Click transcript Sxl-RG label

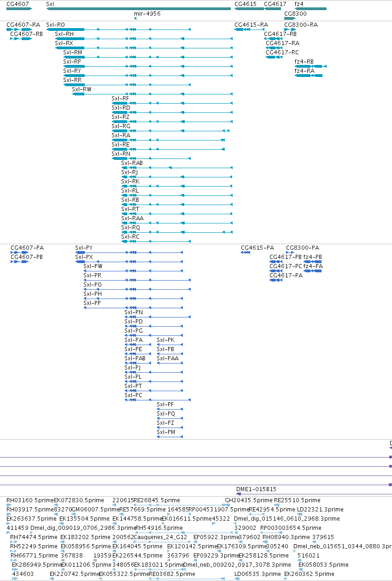pos(121,126)
